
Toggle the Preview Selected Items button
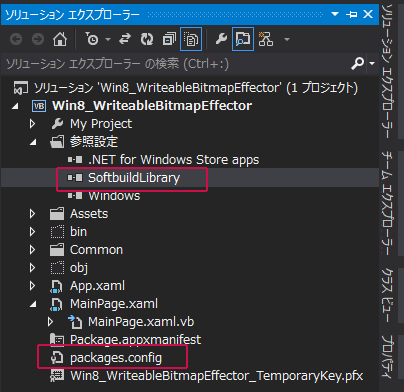[243, 39]
